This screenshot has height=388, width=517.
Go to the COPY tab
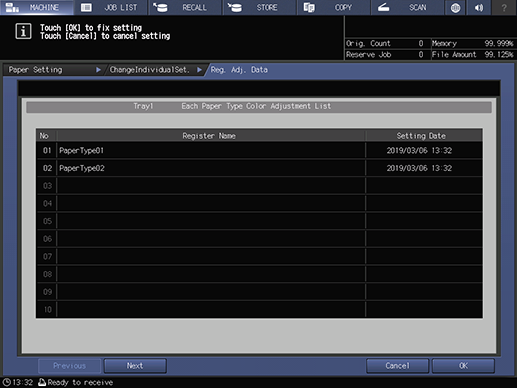(x=333, y=7)
